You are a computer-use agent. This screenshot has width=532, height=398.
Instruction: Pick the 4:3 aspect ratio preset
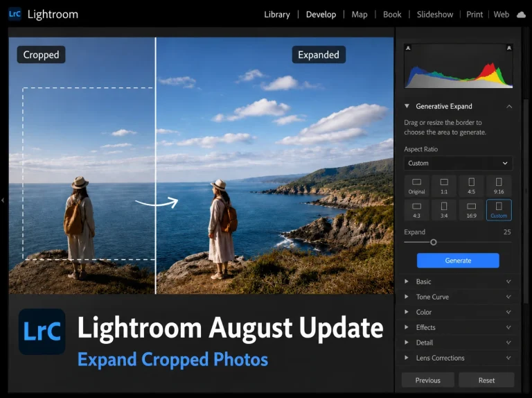click(x=416, y=210)
